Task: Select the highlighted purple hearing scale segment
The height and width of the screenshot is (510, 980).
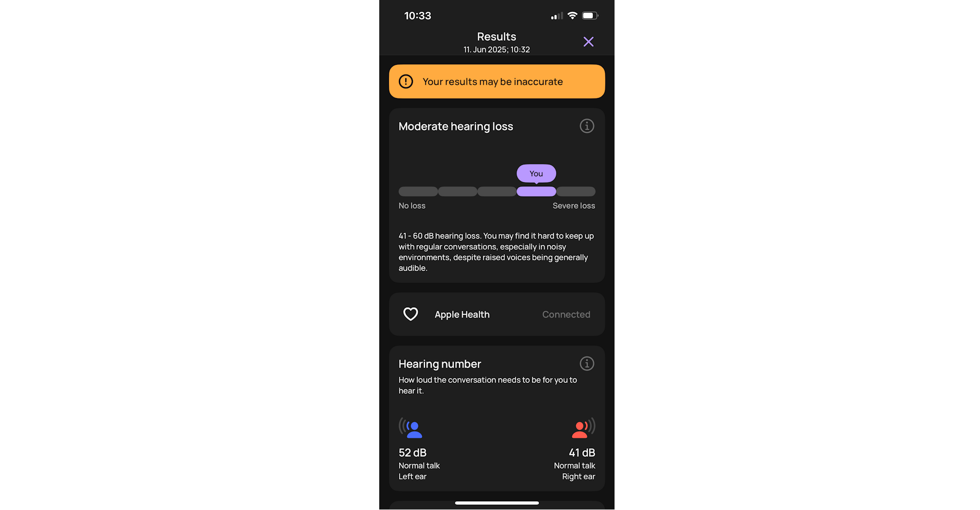Action: point(536,191)
